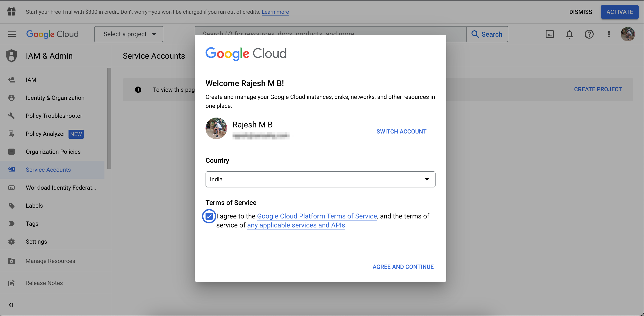Open the hamburger navigation menu
The width and height of the screenshot is (644, 316).
pos(12,34)
